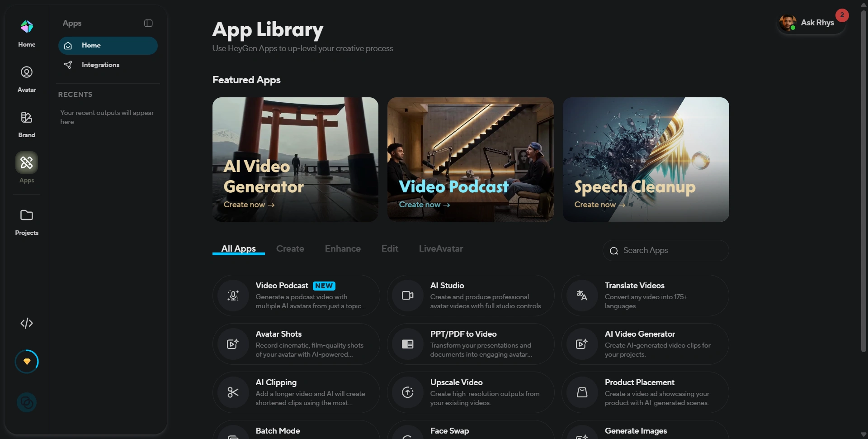
Task: Click the Search Apps input field
Action: [665, 250]
